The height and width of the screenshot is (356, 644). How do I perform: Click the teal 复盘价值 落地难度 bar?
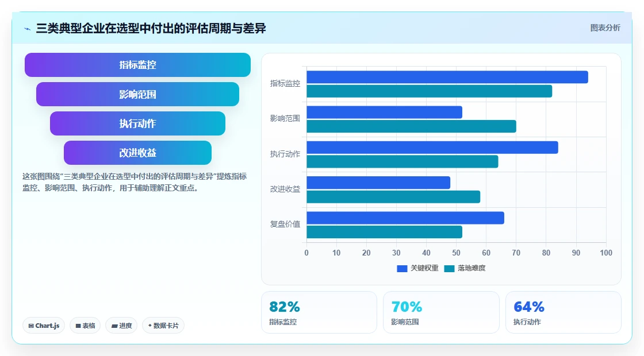click(x=385, y=232)
